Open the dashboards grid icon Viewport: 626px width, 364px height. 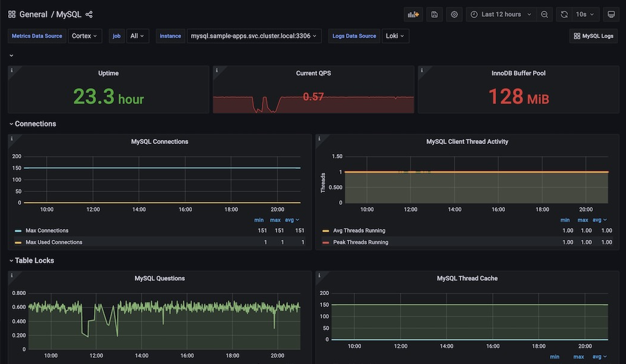coord(11,14)
